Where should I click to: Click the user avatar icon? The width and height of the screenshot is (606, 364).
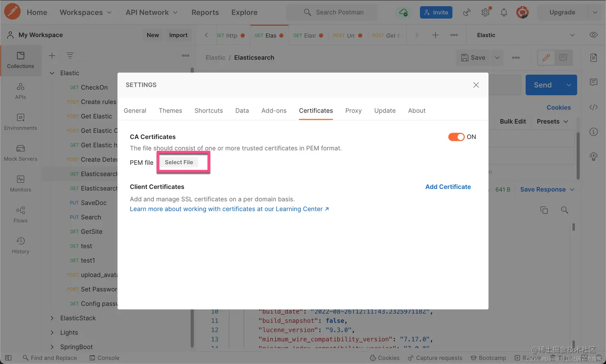(x=522, y=12)
